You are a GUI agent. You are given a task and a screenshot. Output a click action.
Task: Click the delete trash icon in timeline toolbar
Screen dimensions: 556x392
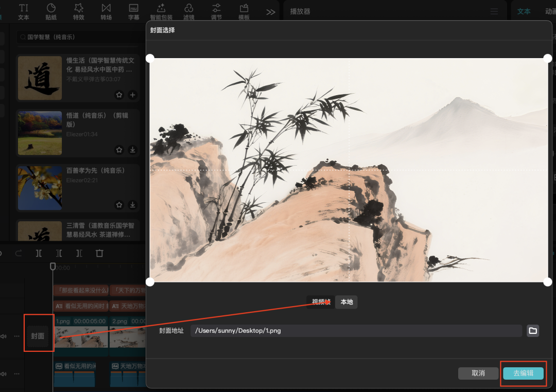click(99, 253)
